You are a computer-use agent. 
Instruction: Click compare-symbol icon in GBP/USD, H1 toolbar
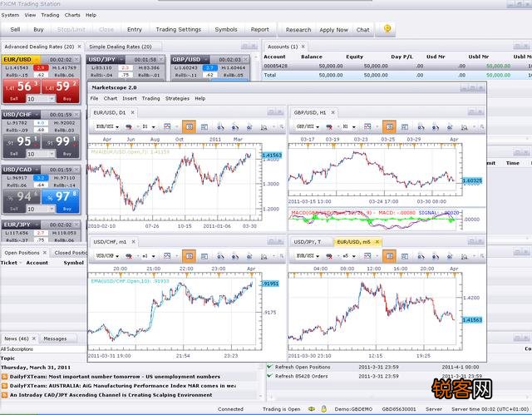pos(329,127)
